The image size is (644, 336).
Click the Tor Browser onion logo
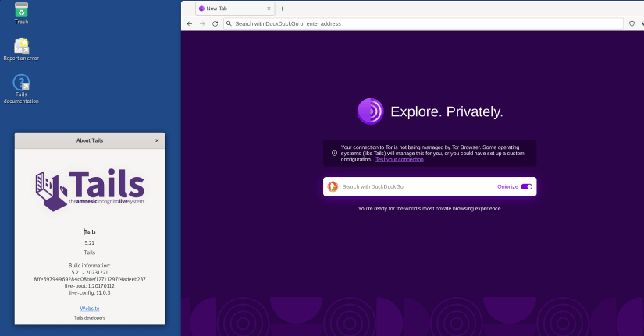371,111
